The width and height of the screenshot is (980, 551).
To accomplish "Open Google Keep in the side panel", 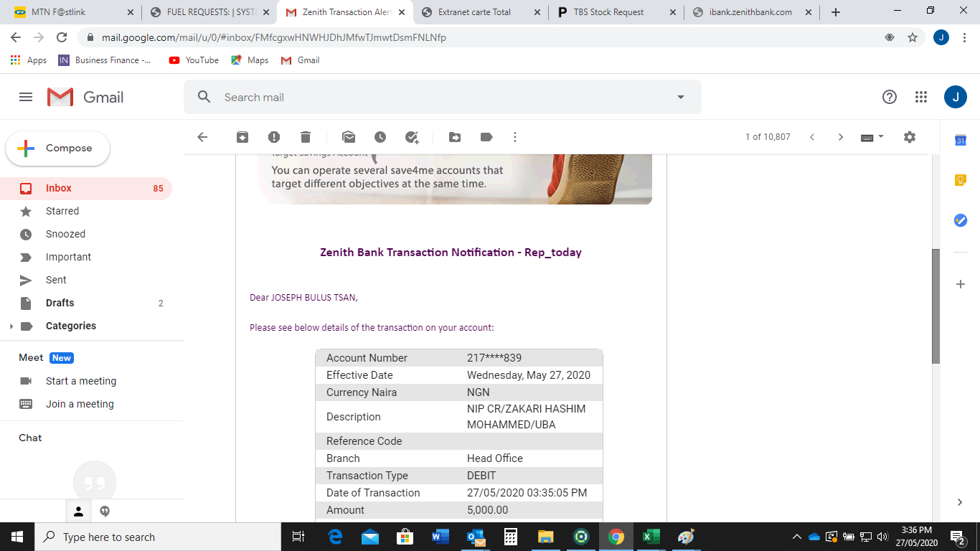I will coord(961,181).
